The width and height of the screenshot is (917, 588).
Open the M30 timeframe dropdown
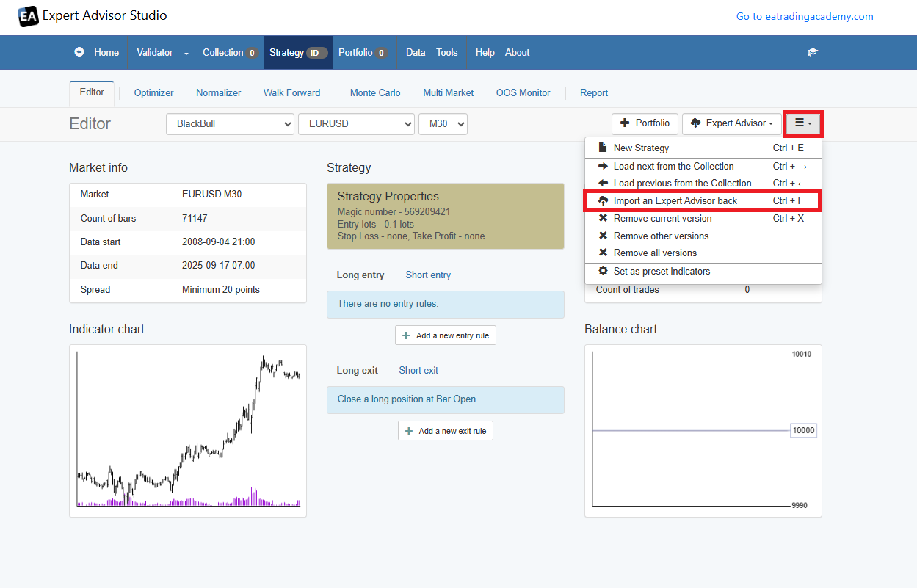pyautogui.click(x=443, y=124)
